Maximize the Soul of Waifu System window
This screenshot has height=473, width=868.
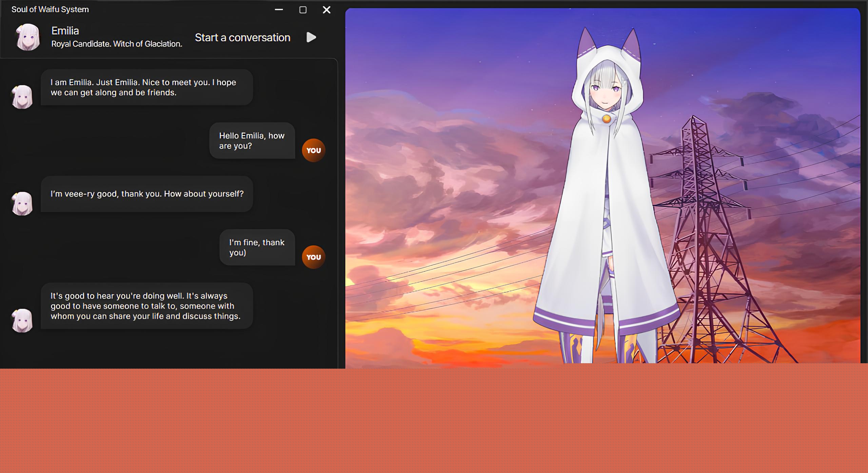(x=303, y=10)
